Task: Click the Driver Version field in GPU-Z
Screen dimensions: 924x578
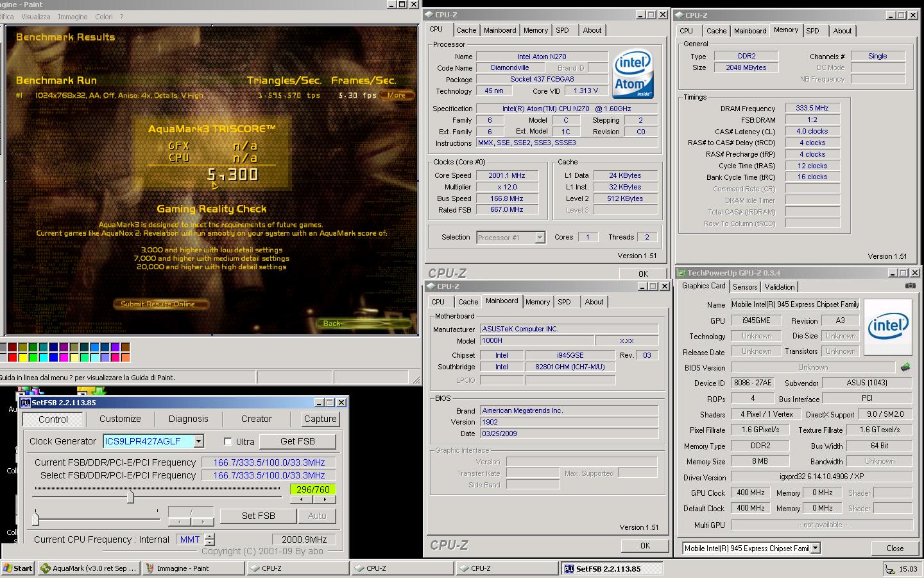Action: [x=821, y=477]
